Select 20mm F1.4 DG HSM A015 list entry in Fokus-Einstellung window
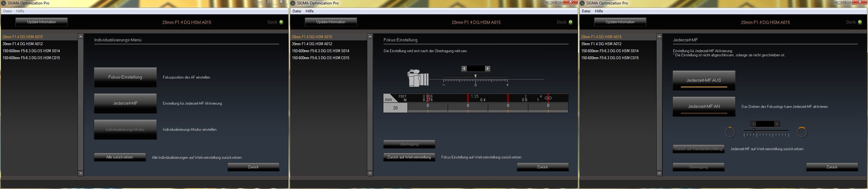Screen dimensions: 868x189 click(329, 37)
